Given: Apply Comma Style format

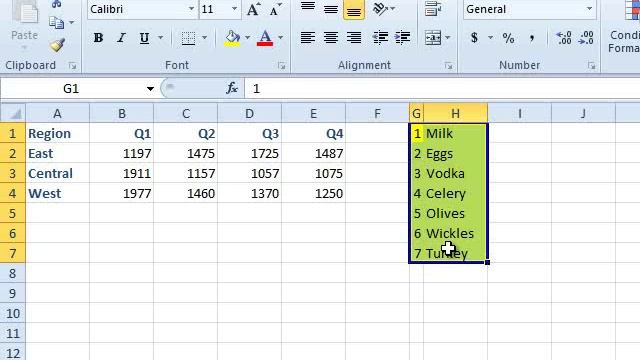Looking at the screenshot, I should click(531, 38).
